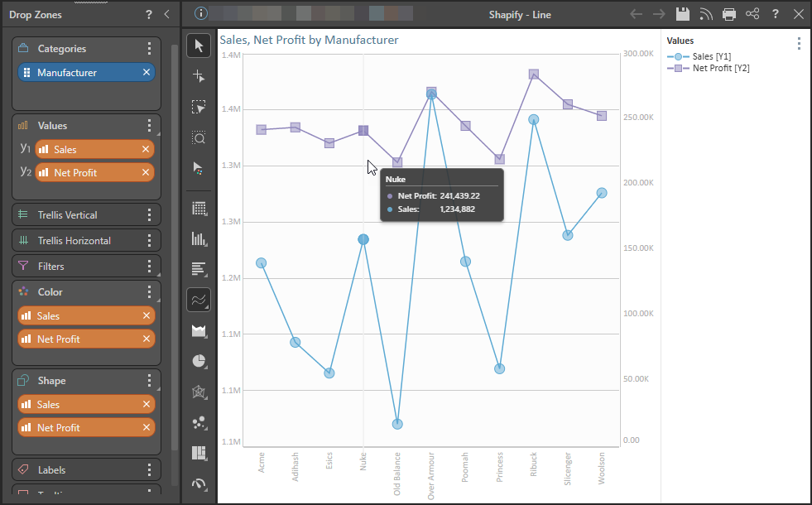812x505 pixels.
Task: Click the Y2 axis value 300.00K
Action: pos(638,53)
